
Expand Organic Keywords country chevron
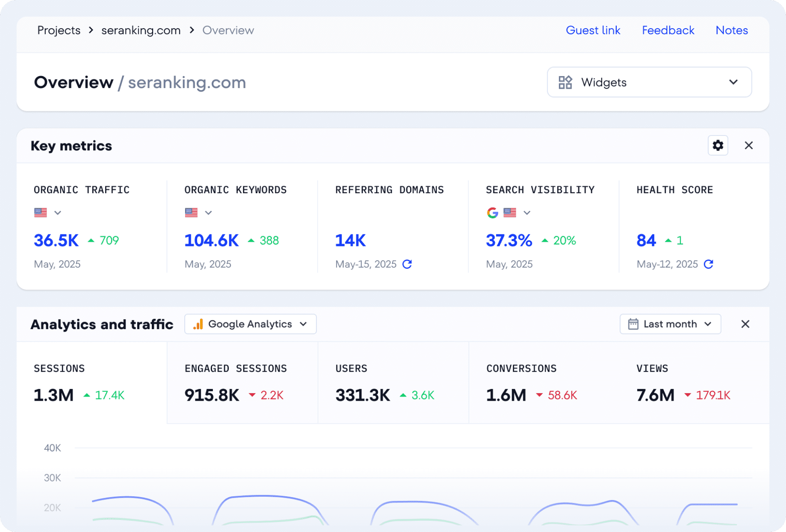point(208,213)
